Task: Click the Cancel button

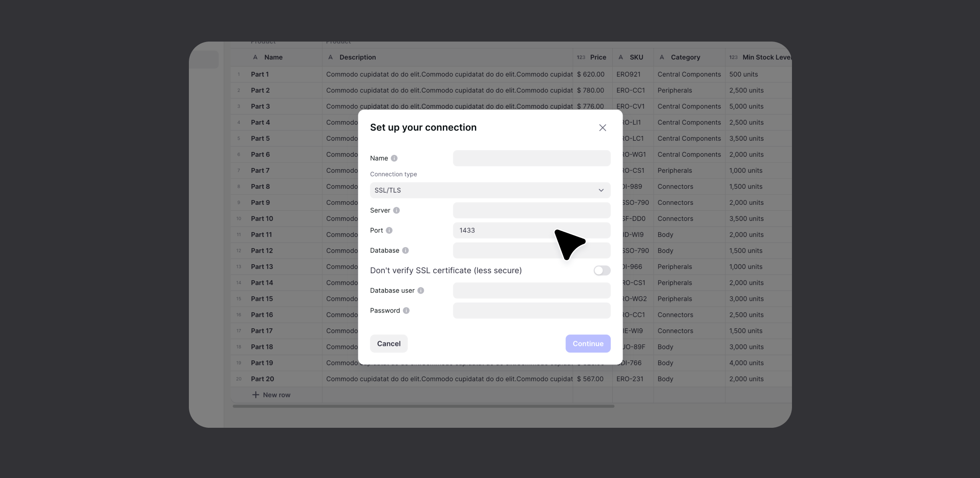Action: 389,344
